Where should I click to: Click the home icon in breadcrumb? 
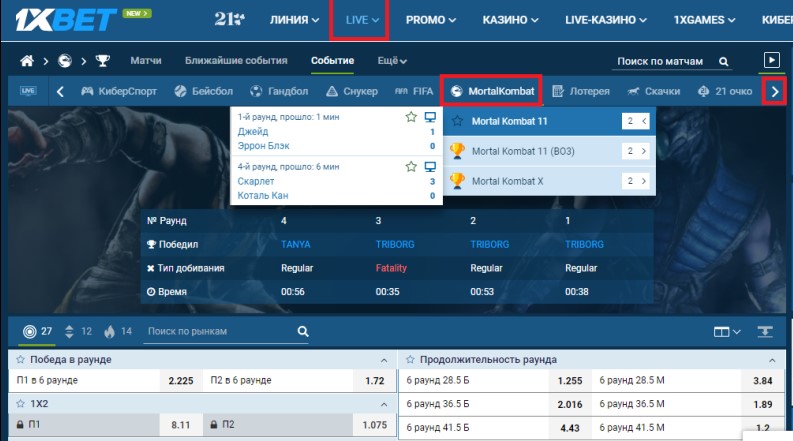(x=27, y=61)
